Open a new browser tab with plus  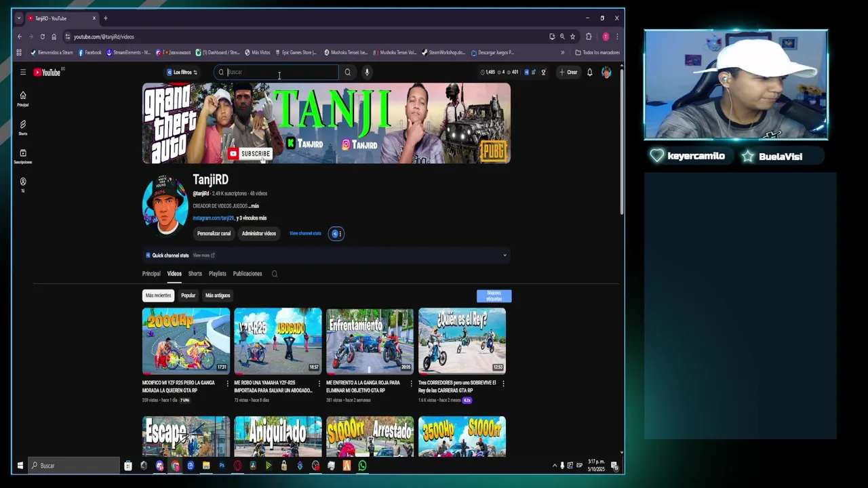(x=105, y=18)
